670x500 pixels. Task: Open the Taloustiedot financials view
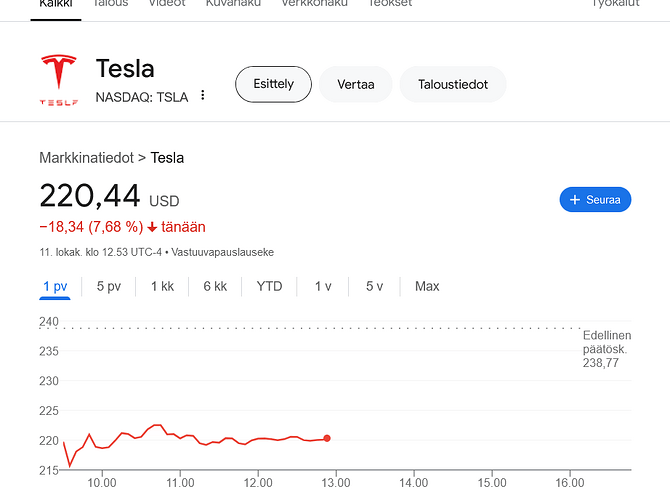pyautogui.click(x=453, y=84)
